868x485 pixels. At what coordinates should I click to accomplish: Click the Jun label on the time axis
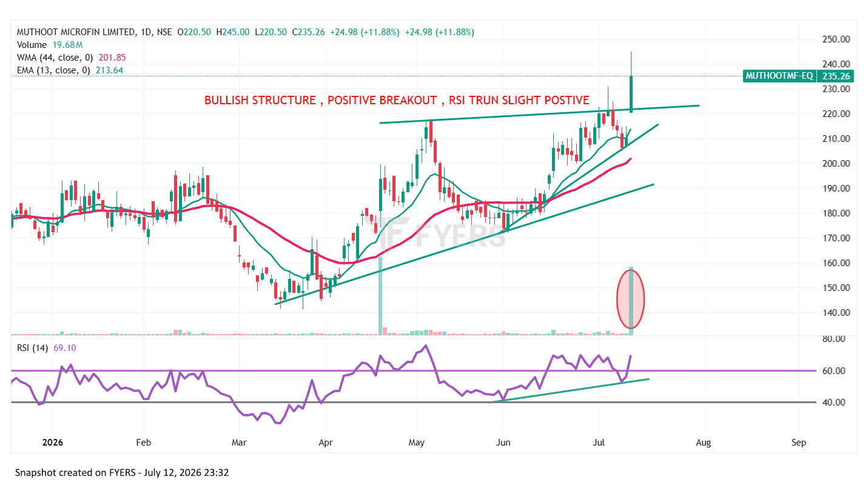tap(503, 443)
